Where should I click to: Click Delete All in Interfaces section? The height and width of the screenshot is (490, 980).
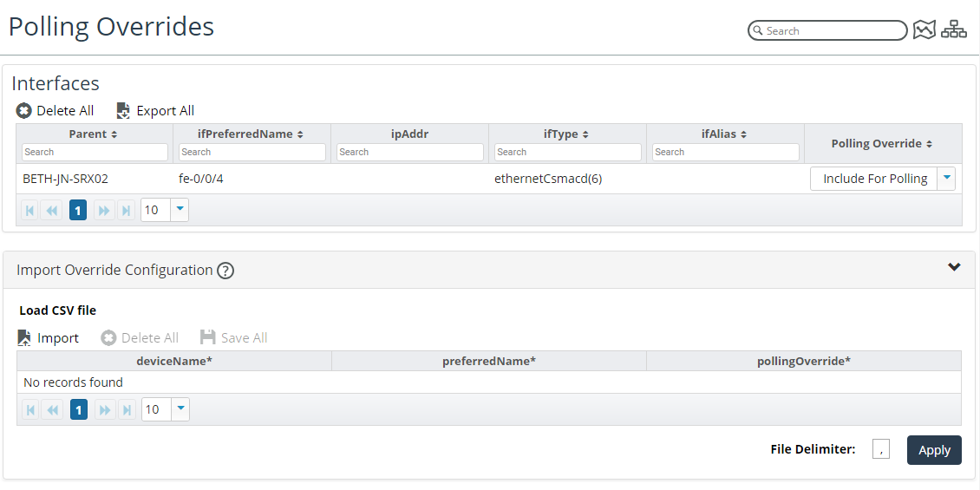tap(56, 111)
